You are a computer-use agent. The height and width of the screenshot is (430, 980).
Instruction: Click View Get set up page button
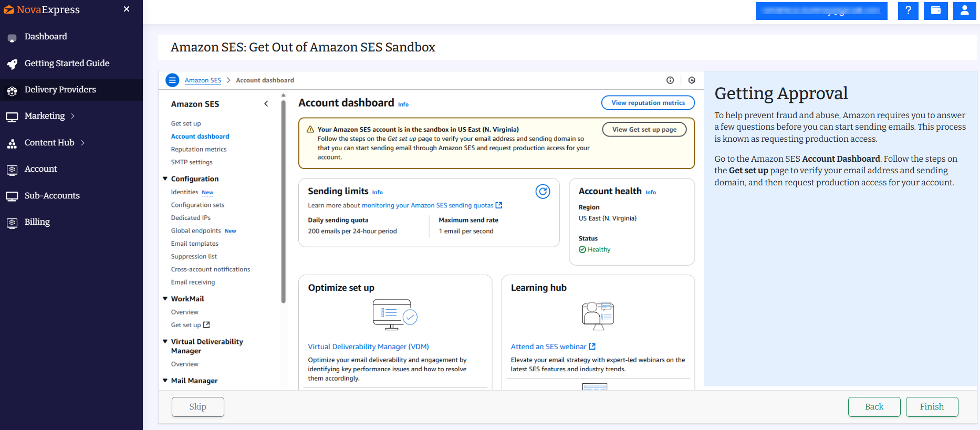(x=644, y=130)
